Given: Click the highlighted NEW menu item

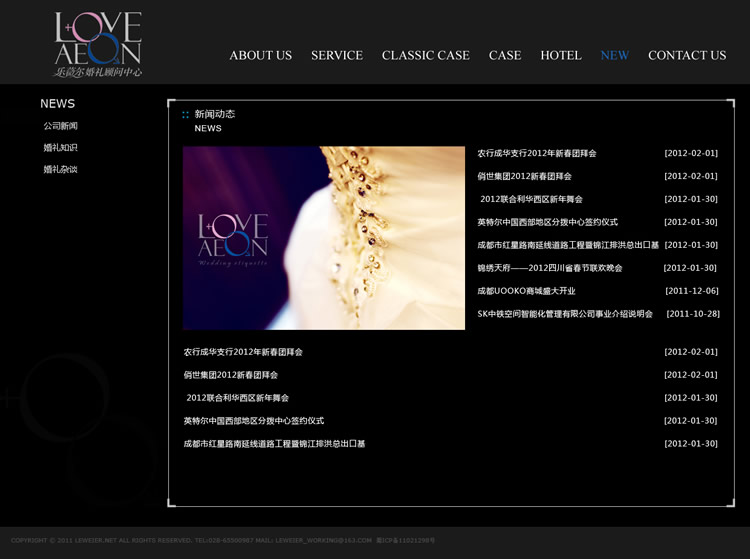Looking at the screenshot, I should [614, 56].
